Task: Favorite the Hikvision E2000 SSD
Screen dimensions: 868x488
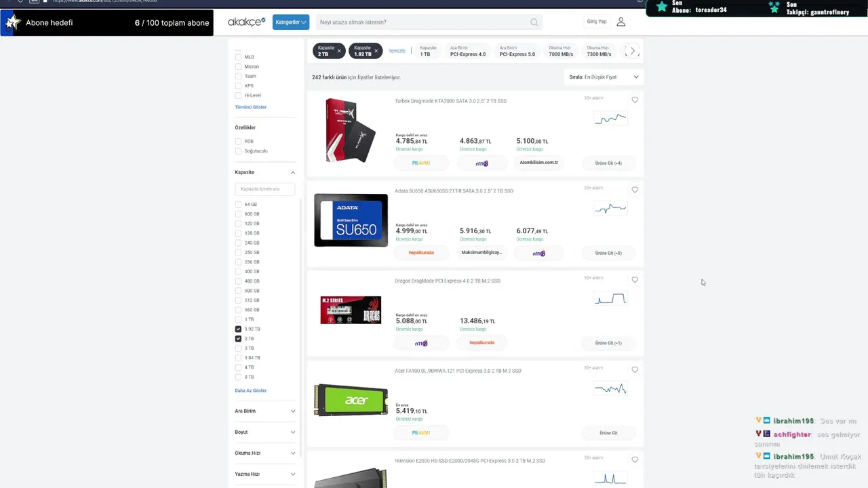Action: [x=635, y=460]
